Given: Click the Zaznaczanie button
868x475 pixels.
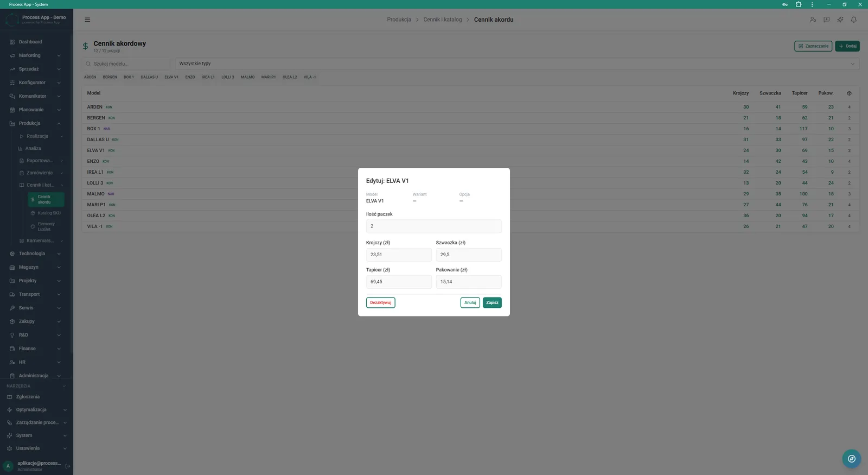Looking at the screenshot, I should [813, 46].
